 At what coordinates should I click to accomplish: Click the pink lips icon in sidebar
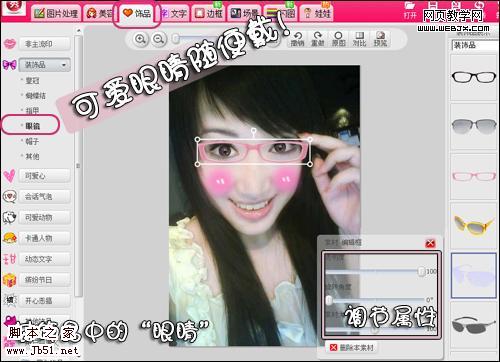coord(10,44)
